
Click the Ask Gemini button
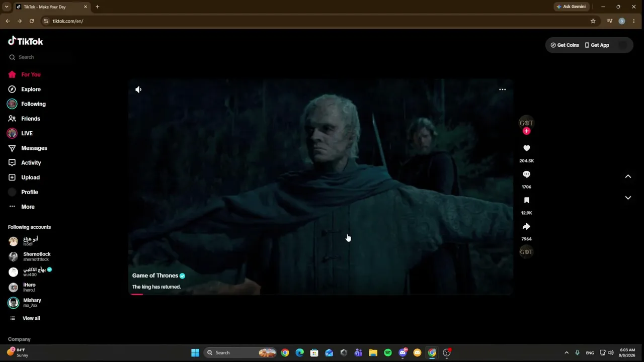click(571, 7)
